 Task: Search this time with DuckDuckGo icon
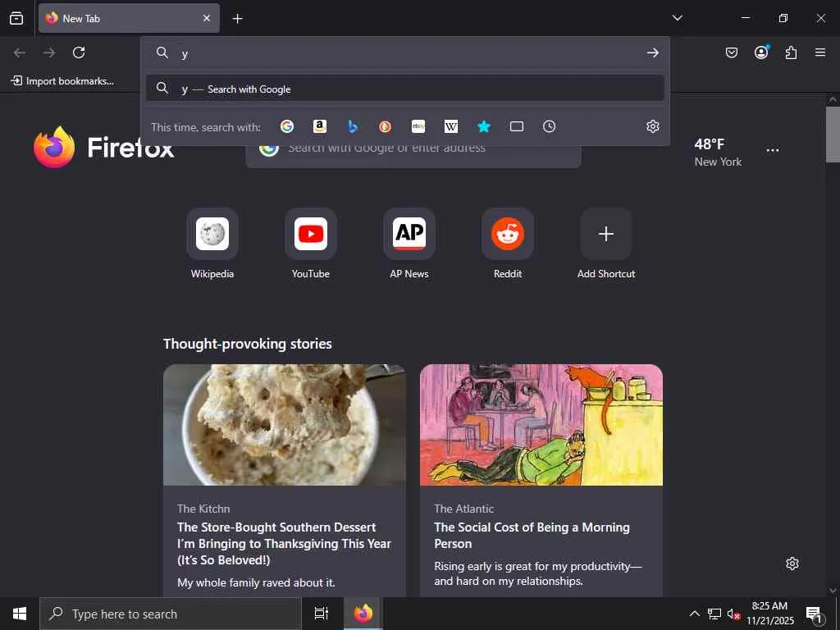click(x=386, y=126)
